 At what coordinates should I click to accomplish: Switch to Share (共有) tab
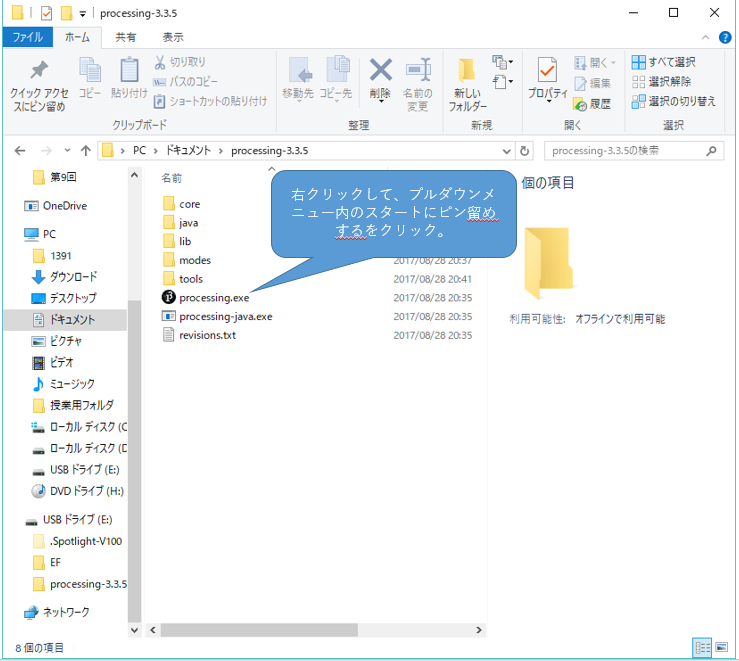[126, 37]
